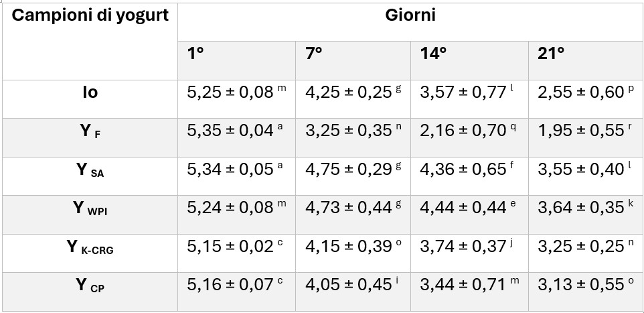This screenshot has height=313, width=644.
Task: Click the cell with 5,25 ± 0,08
Action: pyautogui.click(x=236, y=99)
